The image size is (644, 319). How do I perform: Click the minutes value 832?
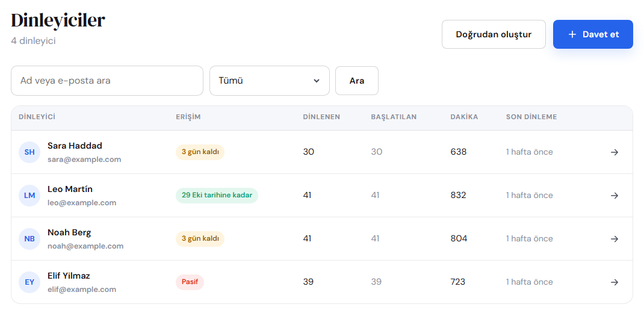(459, 196)
